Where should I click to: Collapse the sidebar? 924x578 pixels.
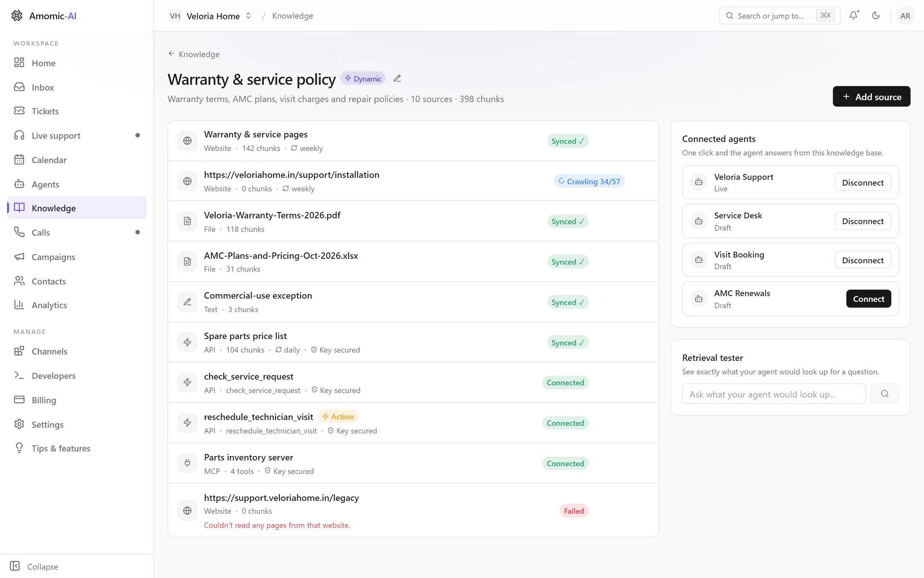pos(34,566)
